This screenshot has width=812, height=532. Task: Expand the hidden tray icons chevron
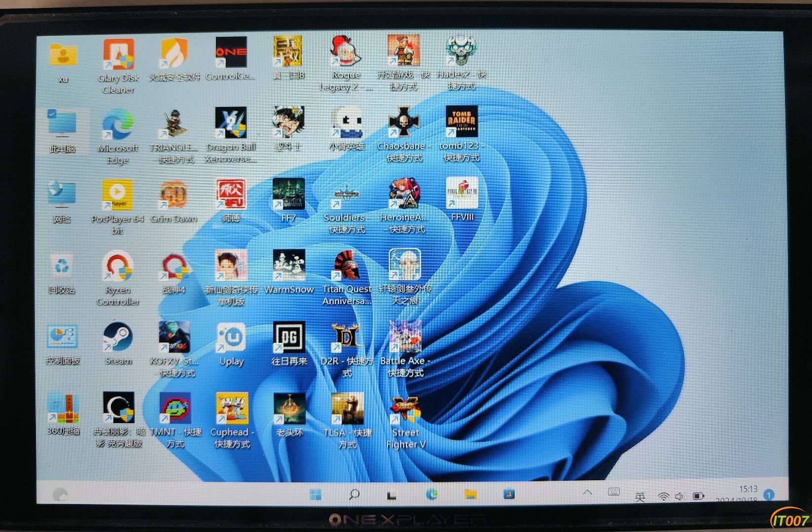click(587, 493)
